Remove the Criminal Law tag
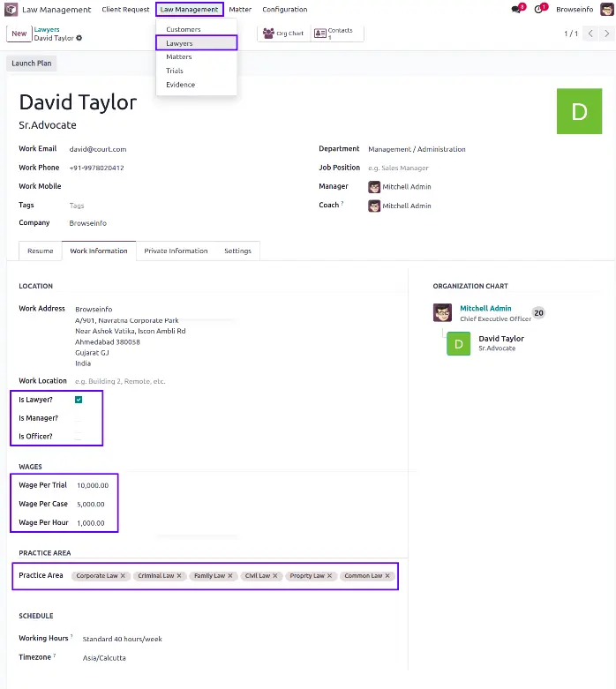The width and height of the screenshot is (616, 689). tap(179, 575)
